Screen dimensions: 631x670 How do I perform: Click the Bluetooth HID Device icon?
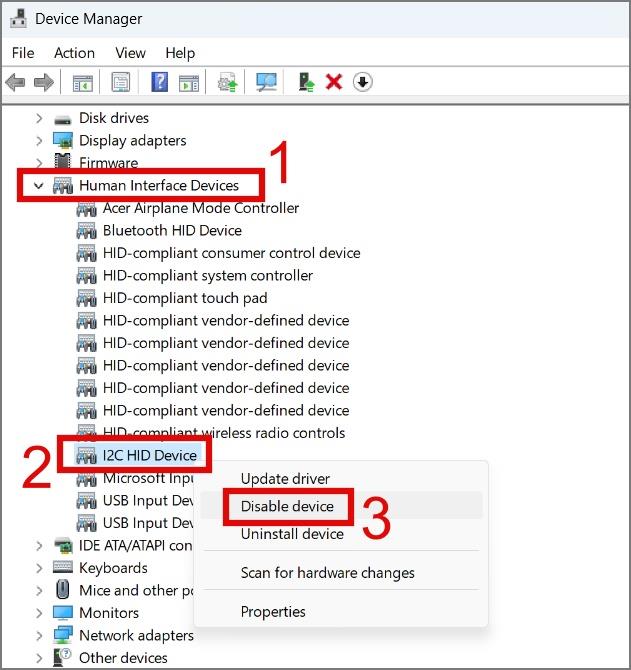[x=86, y=231]
